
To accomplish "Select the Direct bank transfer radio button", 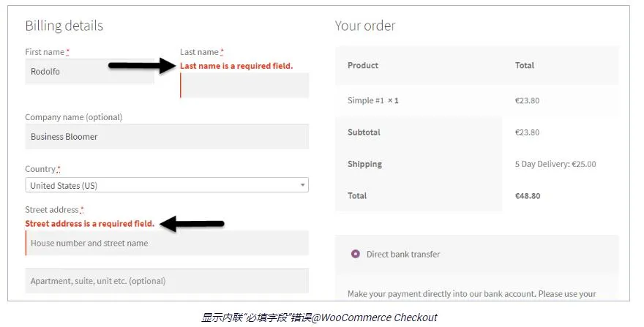I will click(355, 254).
